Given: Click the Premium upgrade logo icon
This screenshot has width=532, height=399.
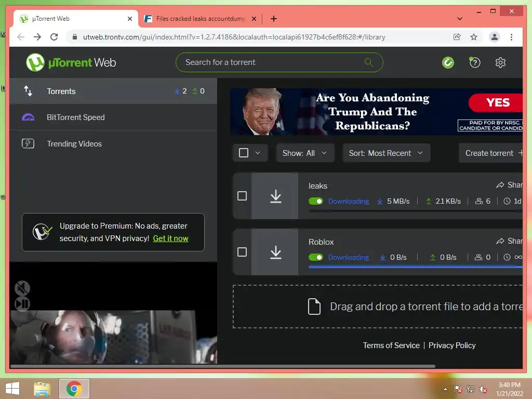Looking at the screenshot, I should click(42, 232).
